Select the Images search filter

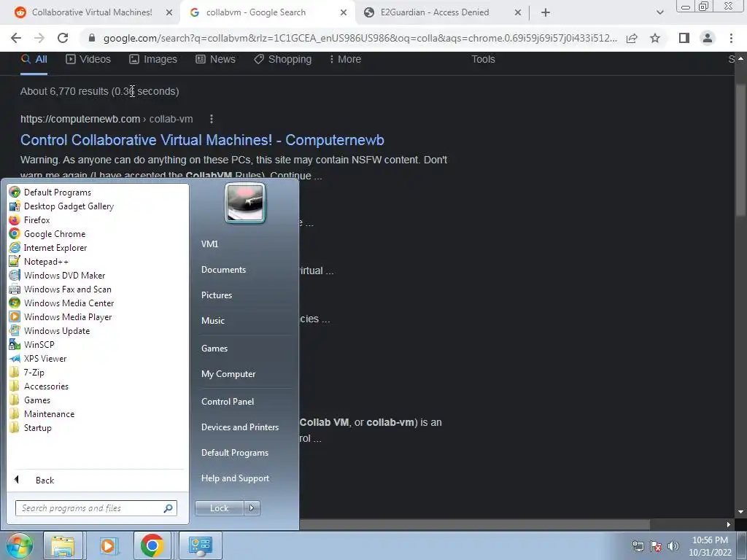[x=153, y=59]
